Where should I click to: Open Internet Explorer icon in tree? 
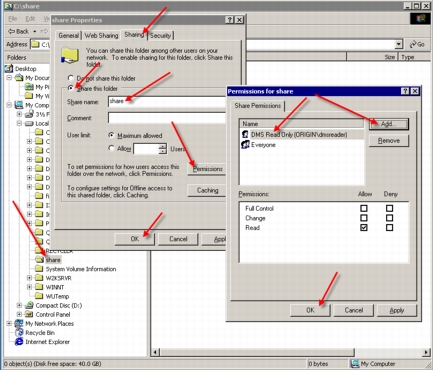click(19, 342)
